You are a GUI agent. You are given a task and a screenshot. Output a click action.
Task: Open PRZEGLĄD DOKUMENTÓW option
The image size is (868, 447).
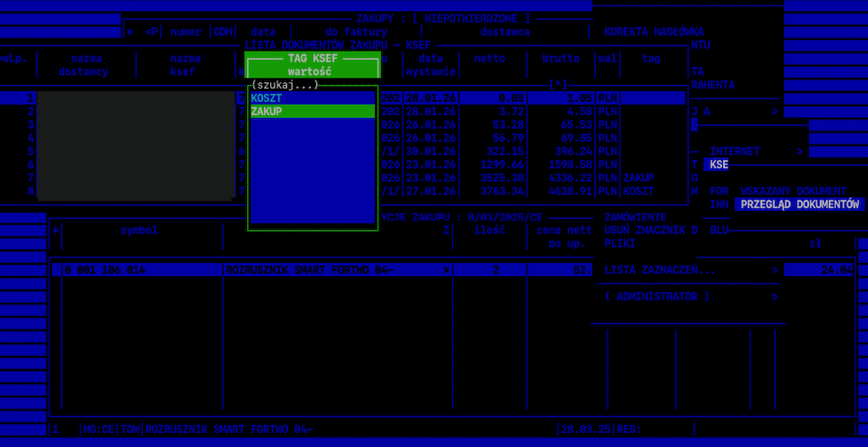pos(799,205)
